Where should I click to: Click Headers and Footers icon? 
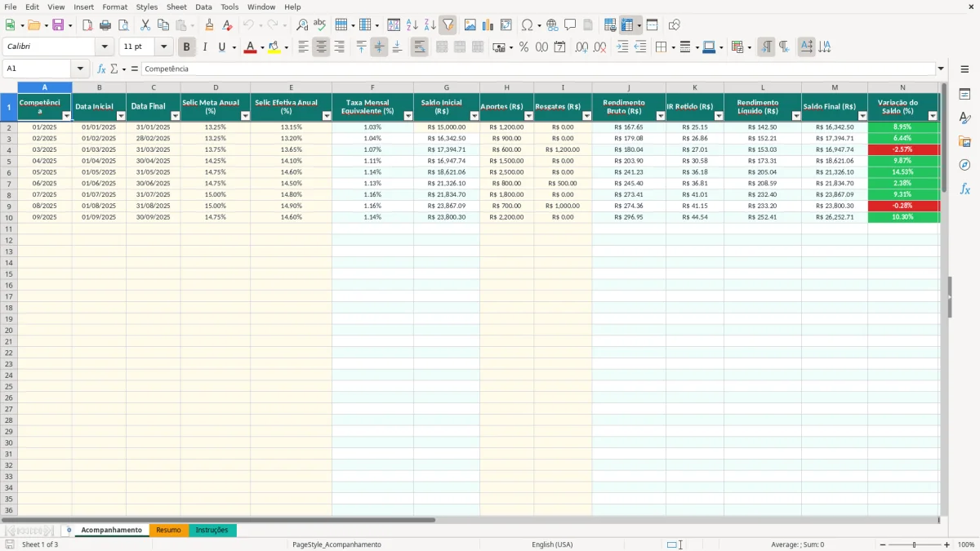click(x=588, y=25)
